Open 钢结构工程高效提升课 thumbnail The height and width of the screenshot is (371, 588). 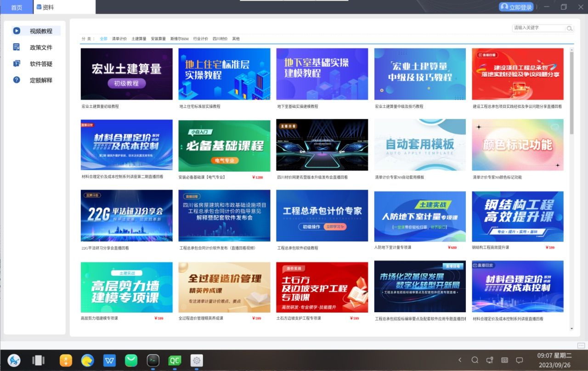point(518,216)
